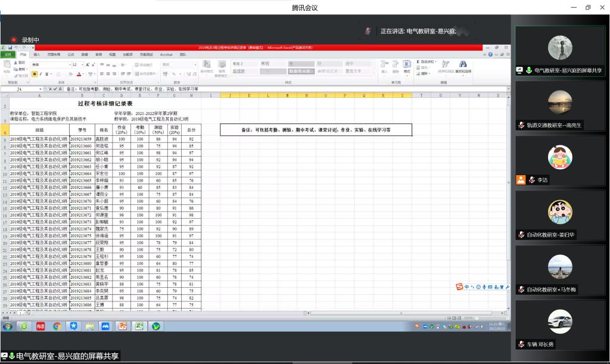
Task: Click the Chrome icon in the taskbar
Action: click(x=57, y=326)
